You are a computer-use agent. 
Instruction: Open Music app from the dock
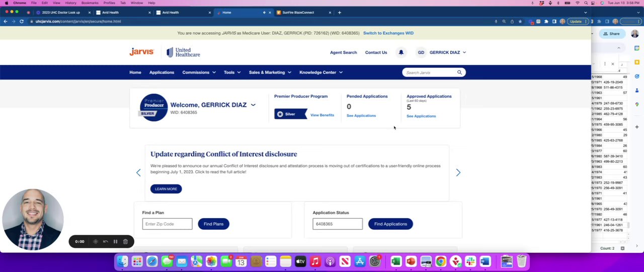click(315, 261)
